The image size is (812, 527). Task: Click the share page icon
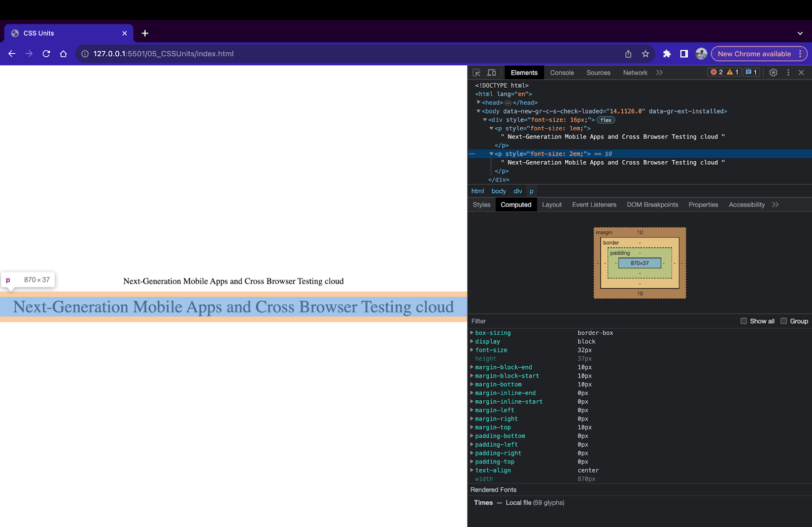(628, 54)
